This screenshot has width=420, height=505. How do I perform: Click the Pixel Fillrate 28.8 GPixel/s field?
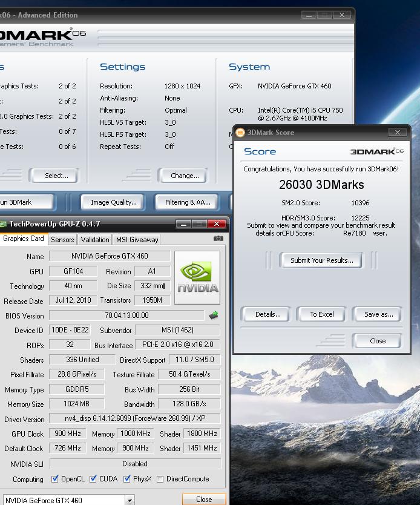77,374
